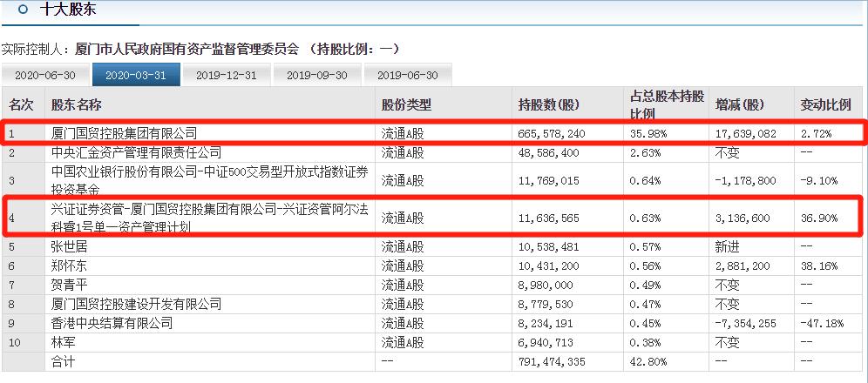This screenshot has height=383, width=868.
Task: Click share count 6,940,713
Action: (546, 343)
